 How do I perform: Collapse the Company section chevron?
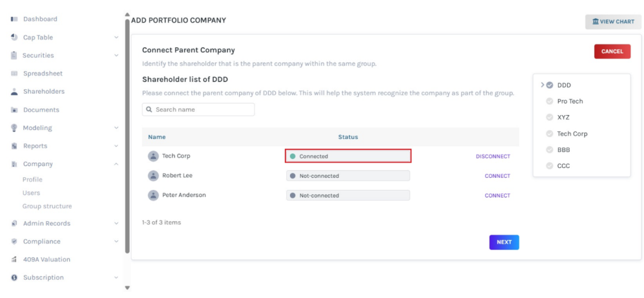click(x=116, y=164)
